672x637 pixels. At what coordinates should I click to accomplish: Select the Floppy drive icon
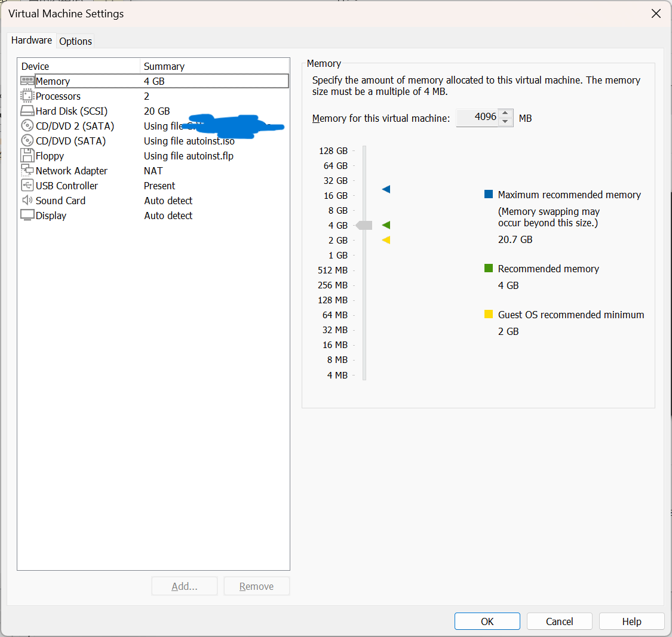[x=27, y=155]
